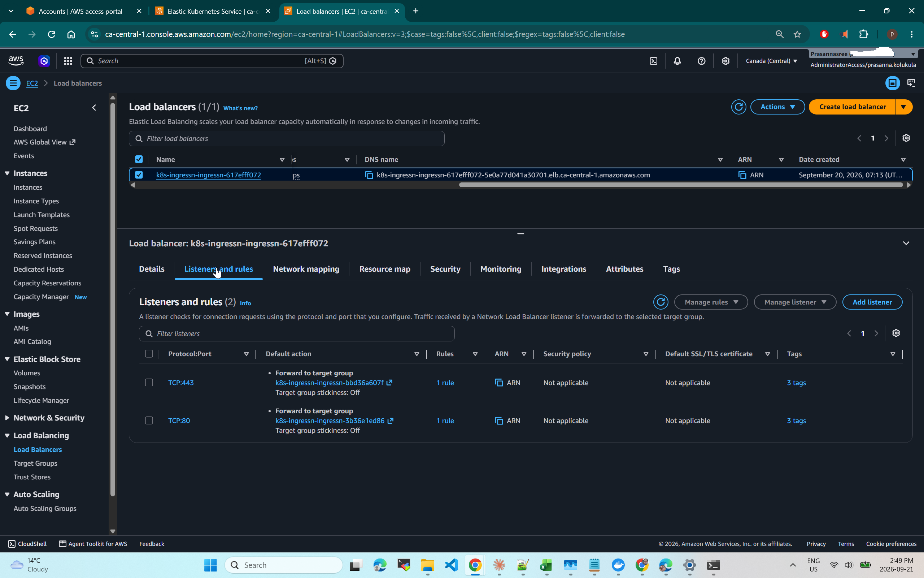
Task: Sort by the Protocol:Port column header
Action: coord(189,354)
